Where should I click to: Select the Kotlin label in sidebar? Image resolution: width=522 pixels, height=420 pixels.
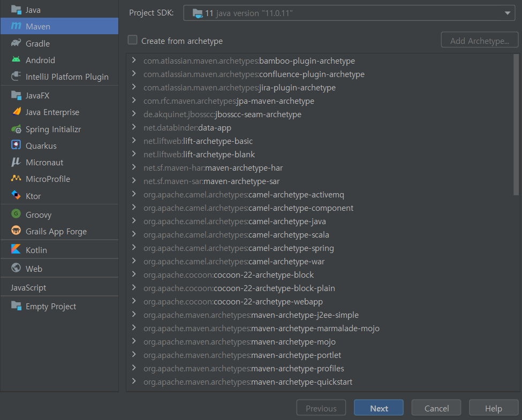(36, 250)
